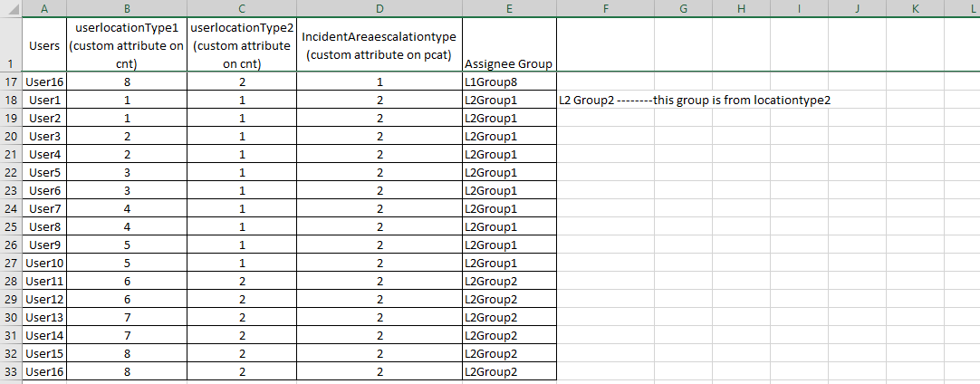
Task: Select column K header
Action: (915, 8)
